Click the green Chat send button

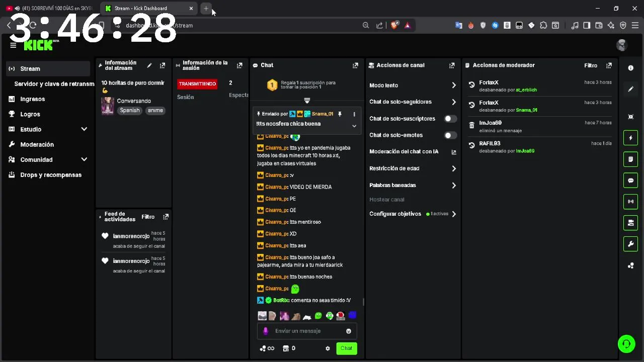tap(347, 348)
